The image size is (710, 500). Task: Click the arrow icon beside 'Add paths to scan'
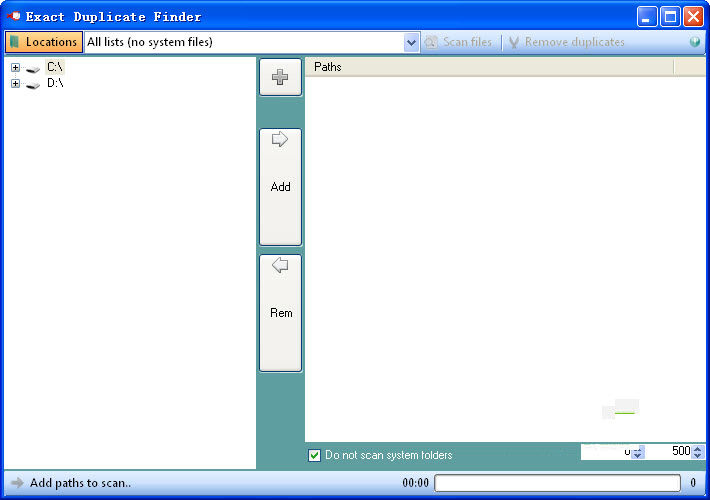17,483
